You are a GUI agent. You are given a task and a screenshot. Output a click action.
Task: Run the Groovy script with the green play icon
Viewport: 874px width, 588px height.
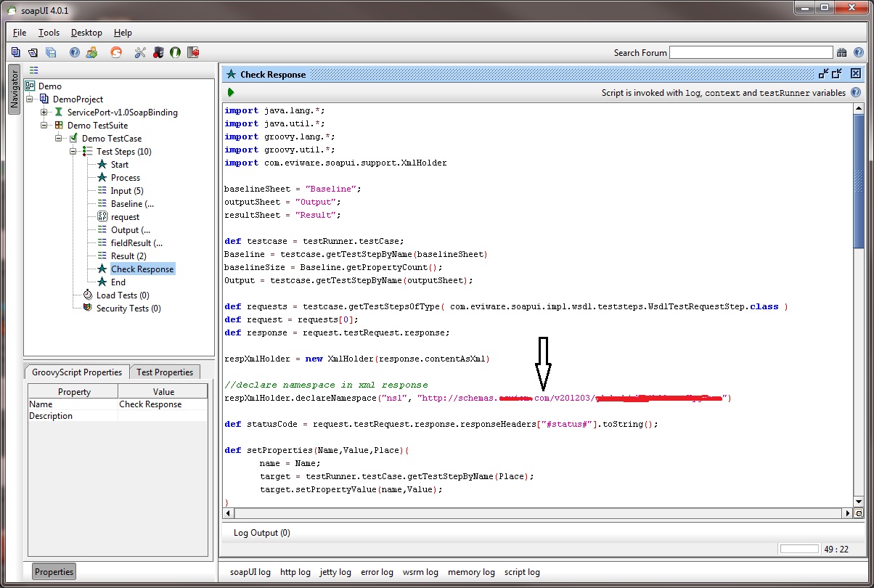[231, 92]
